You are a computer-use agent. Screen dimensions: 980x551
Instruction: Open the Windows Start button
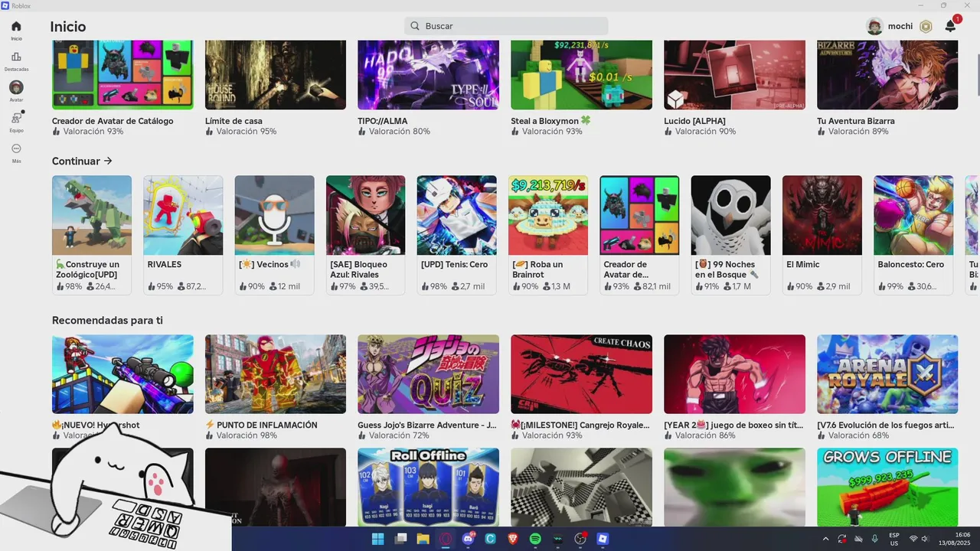(x=378, y=539)
